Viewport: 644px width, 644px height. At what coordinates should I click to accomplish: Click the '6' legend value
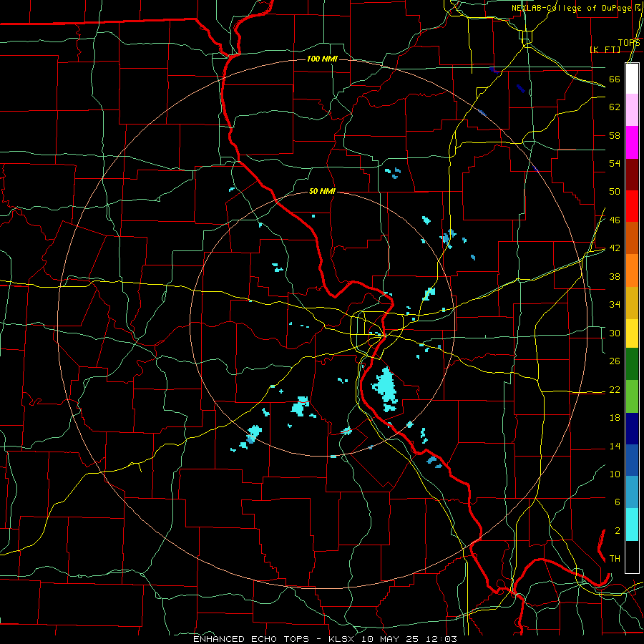coord(617,502)
